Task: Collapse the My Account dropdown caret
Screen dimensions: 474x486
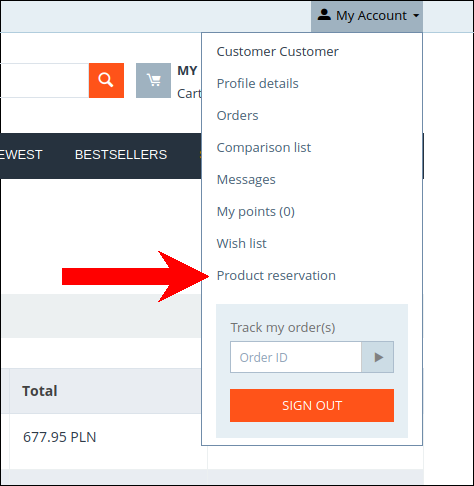Action: click(x=416, y=16)
